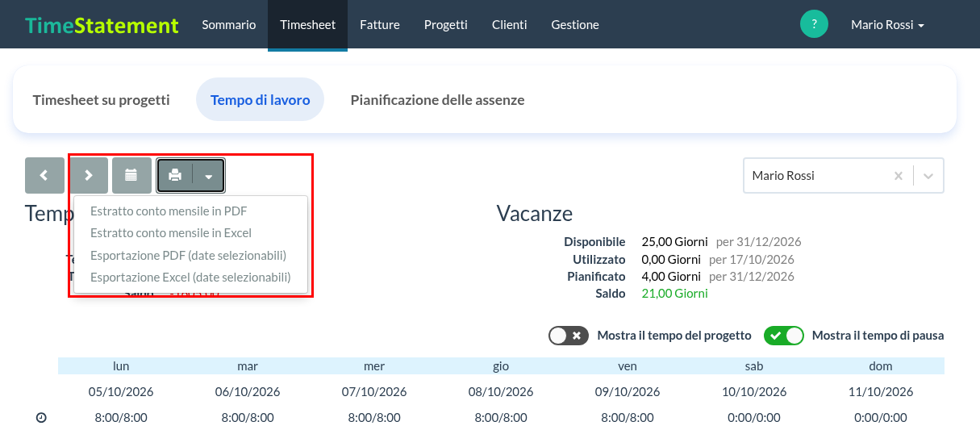The image size is (980, 430).
Task: Click the per 17/10/2026 date note
Action: point(752,260)
